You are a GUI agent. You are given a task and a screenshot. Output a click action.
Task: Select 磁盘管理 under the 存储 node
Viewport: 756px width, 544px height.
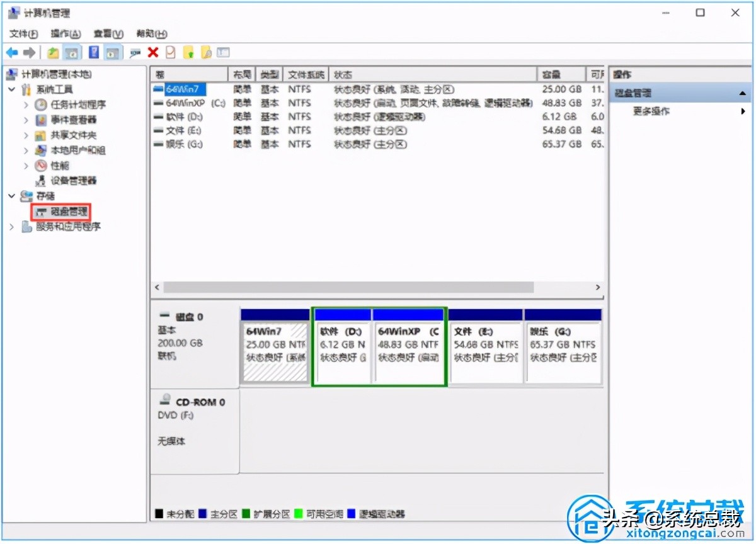(67, 211)
